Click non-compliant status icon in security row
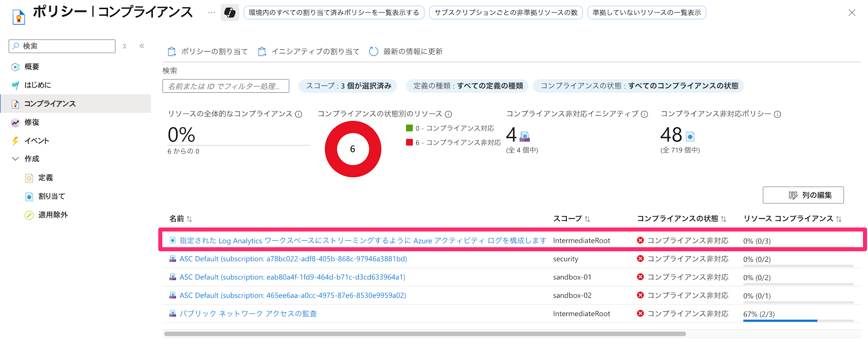Viewport: 868px width, 349px height. [x=640, y=258]
